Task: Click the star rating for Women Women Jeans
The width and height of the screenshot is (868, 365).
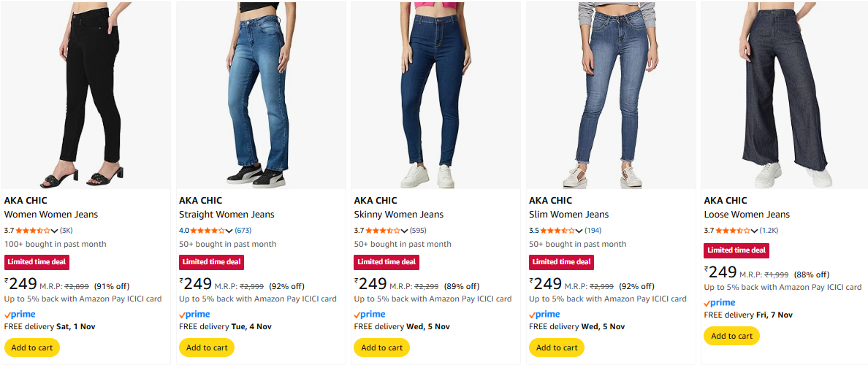Action: click(x=34, y=231)
